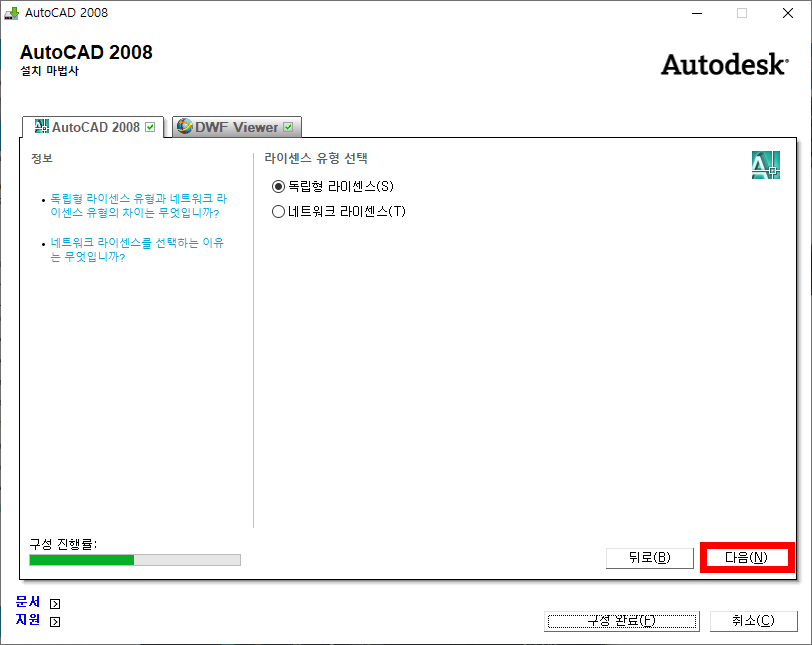Open the 지원 arrow icon
Screen dimensions: 812x645
tap(55, 621)
